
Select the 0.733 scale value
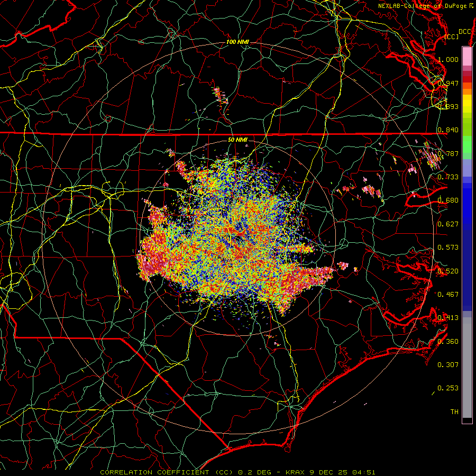tap(448, 177)
